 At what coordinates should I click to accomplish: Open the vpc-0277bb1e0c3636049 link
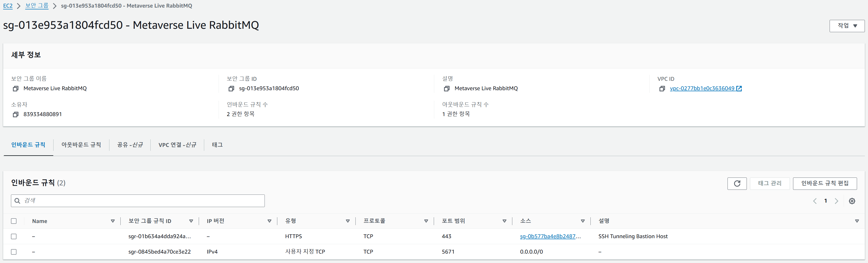702,89
